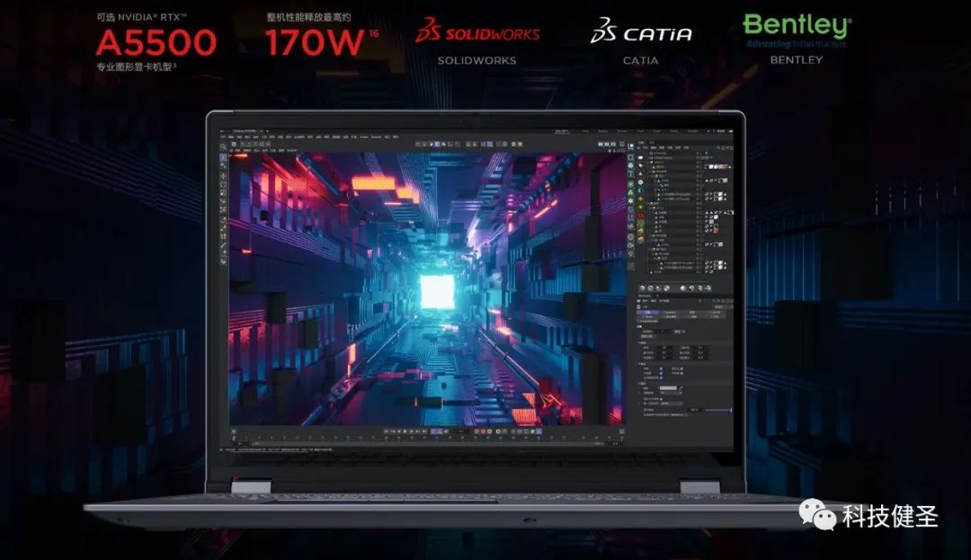971x560 pixels.
Task: Adjust the slider at bottom of Attribute Manager
Action: click(x=717, y=410)
